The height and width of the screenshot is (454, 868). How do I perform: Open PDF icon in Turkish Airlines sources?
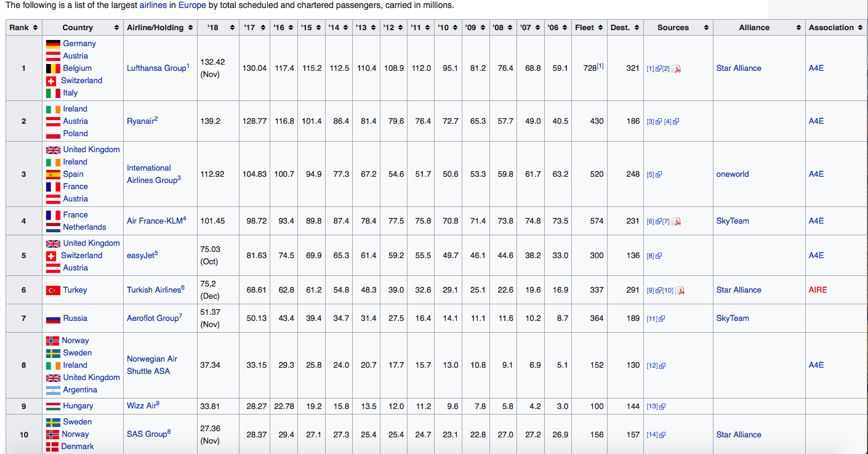pyautogui.click(x=680, y=290)
